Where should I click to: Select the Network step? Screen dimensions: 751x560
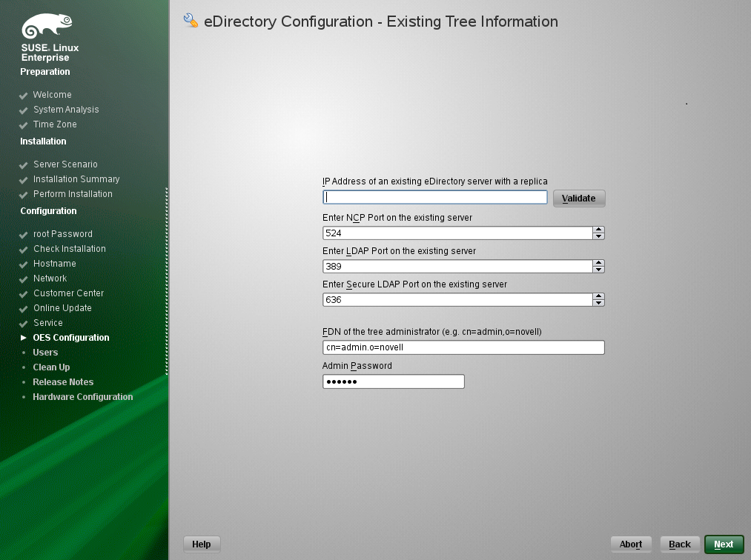click(x=50, y=279)
